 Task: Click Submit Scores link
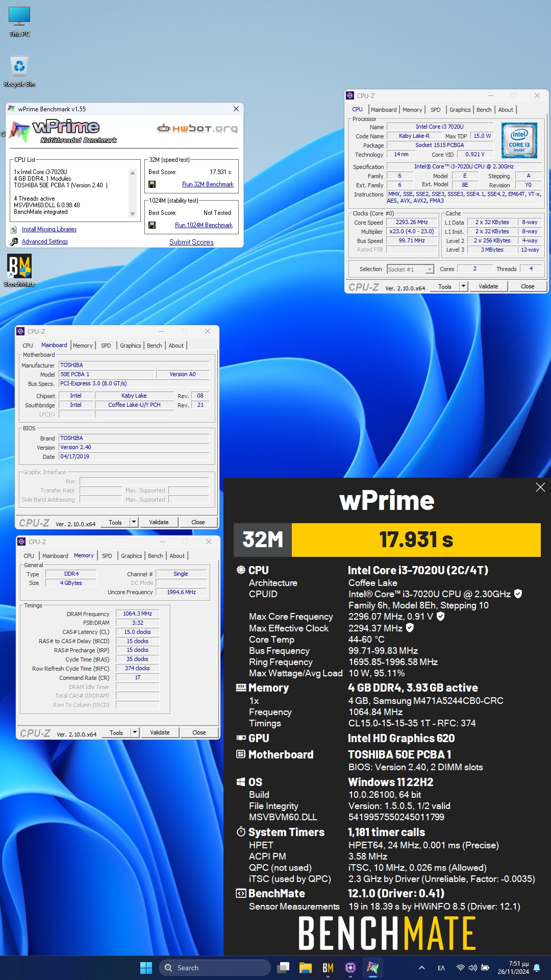coord(191,242)
